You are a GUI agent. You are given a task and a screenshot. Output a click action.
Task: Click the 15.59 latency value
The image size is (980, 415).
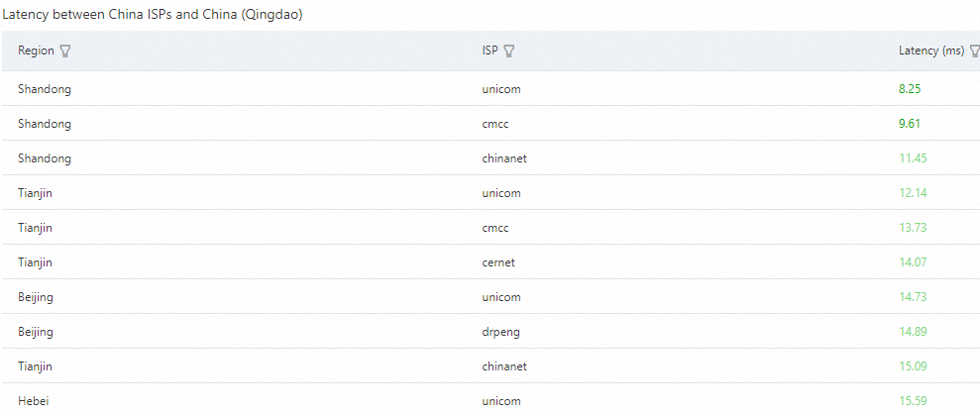[x=913, y=401]
